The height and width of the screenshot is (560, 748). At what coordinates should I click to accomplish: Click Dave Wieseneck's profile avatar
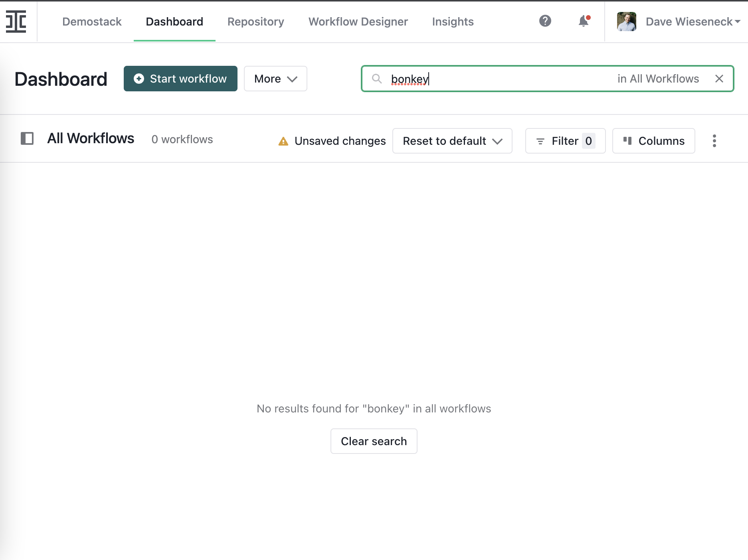coord(626,22)
